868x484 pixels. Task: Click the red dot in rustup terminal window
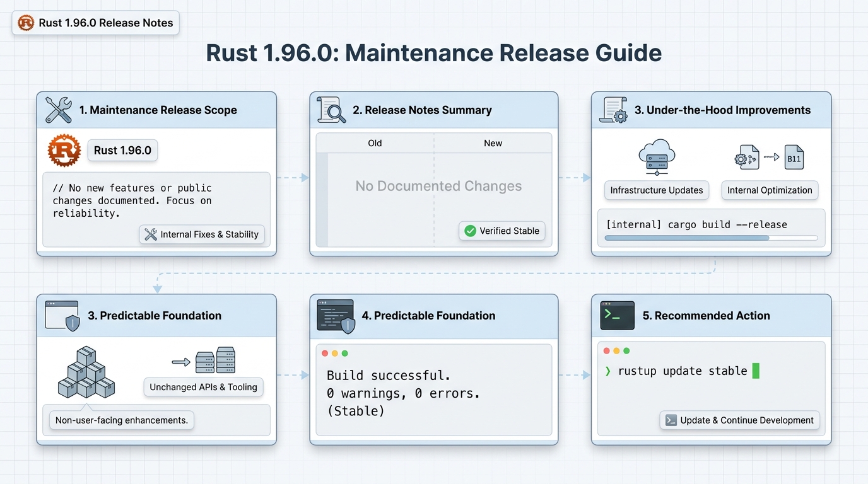(x=607, y=350)
